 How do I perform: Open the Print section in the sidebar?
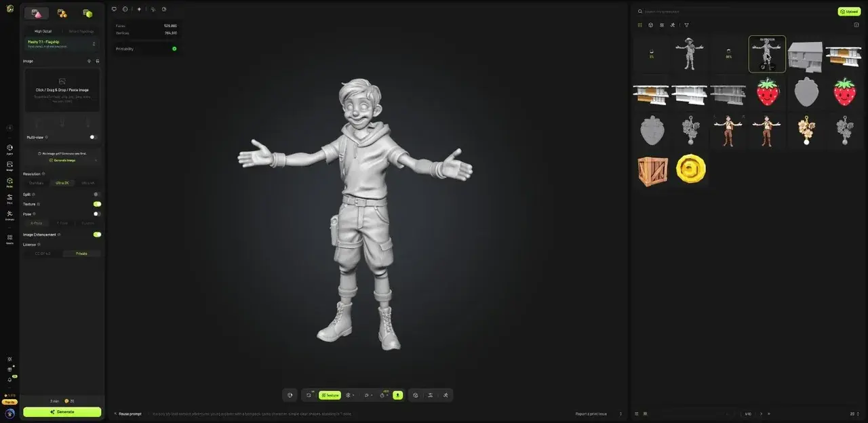[9, 198]
